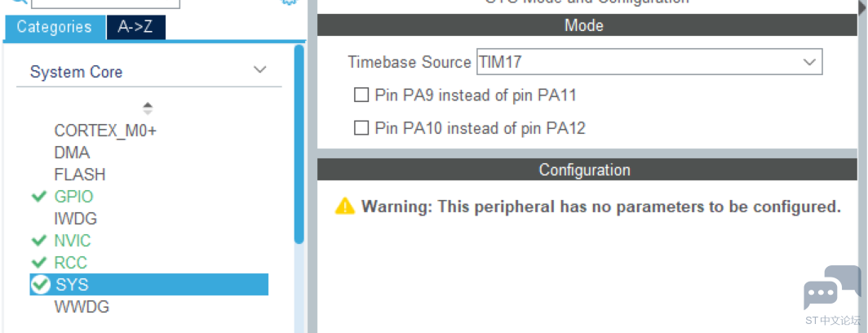Switch to the A->Z tab
The width and height of the screenshot is (868, 333).
[135, 27]
